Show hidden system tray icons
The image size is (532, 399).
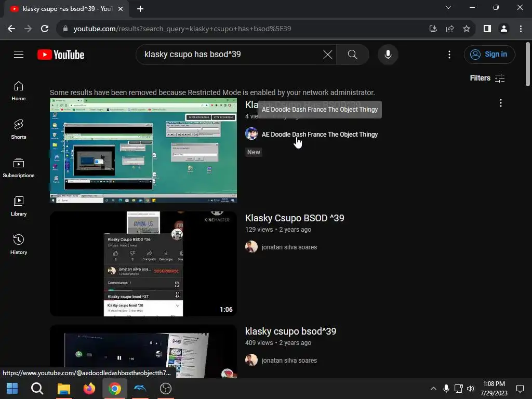pyautogui.click(x=434, y=389)
